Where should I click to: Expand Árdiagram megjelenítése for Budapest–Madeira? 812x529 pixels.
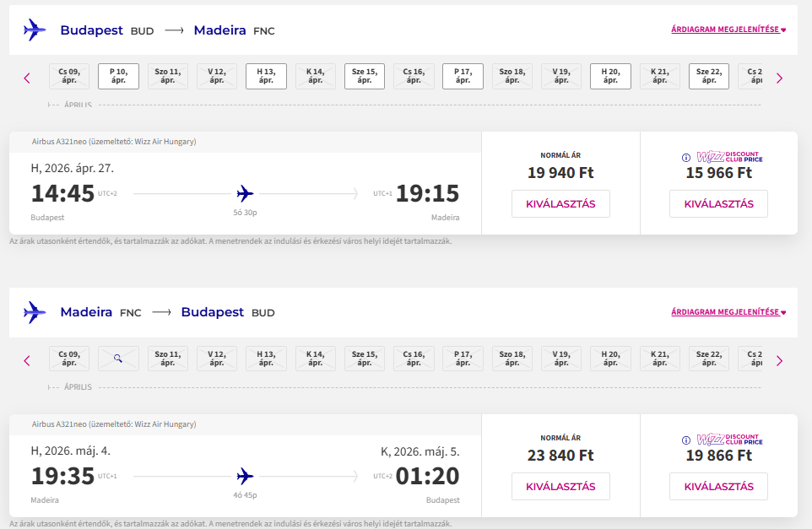click(728, 30)
